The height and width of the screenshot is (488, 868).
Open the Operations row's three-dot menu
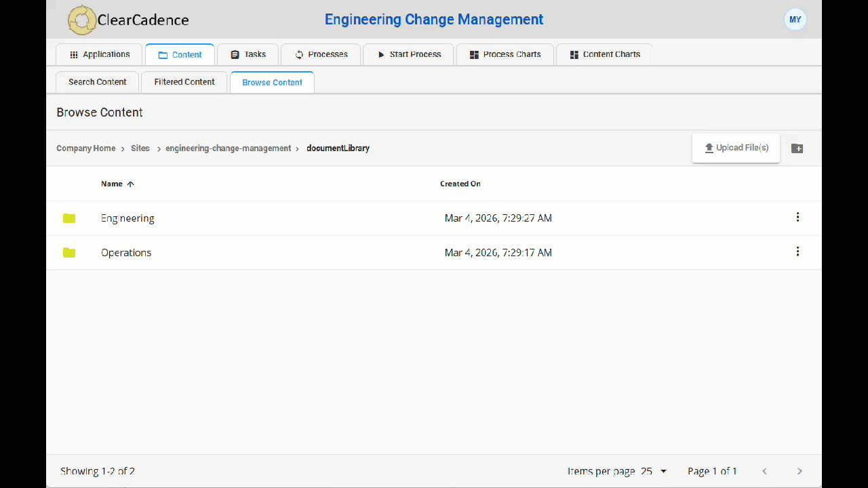tap(797, 252)
